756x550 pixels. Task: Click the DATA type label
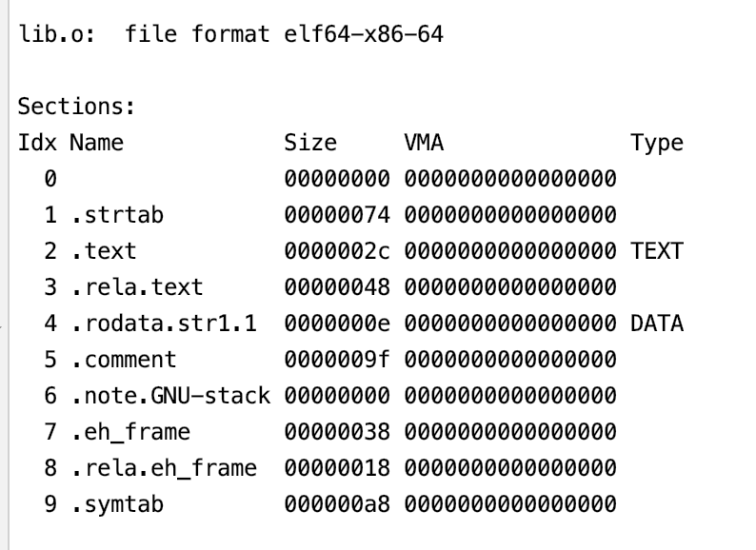(x=657, y=324)
